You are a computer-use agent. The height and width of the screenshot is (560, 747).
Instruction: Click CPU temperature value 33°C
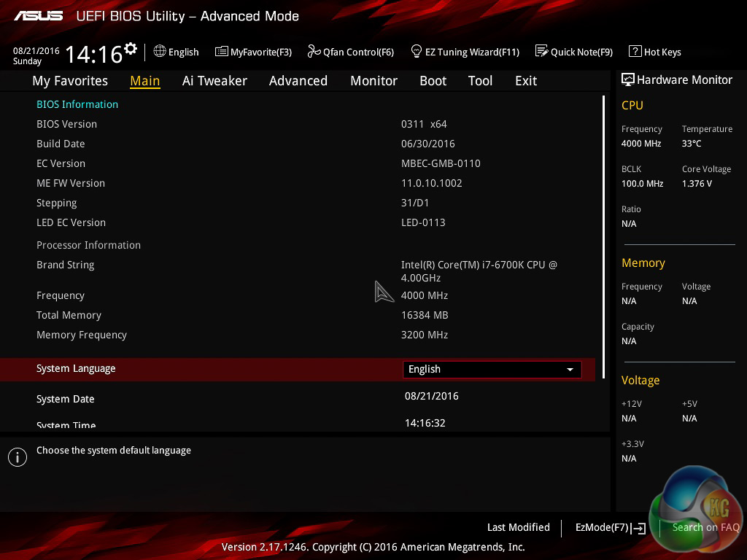pyautogui.click(x=692, y=144)
